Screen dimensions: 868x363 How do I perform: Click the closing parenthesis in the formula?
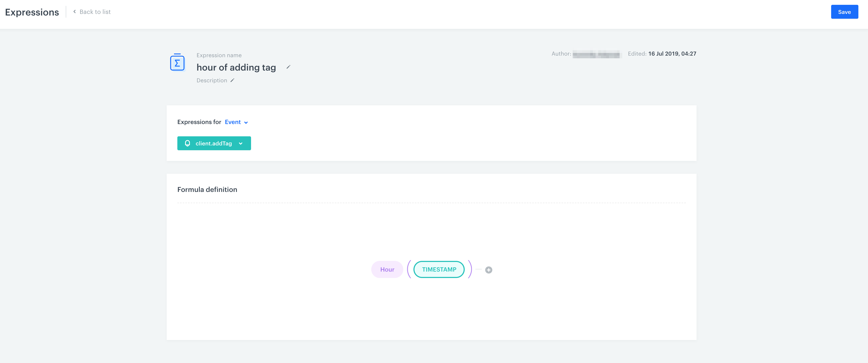click(469, 269)
